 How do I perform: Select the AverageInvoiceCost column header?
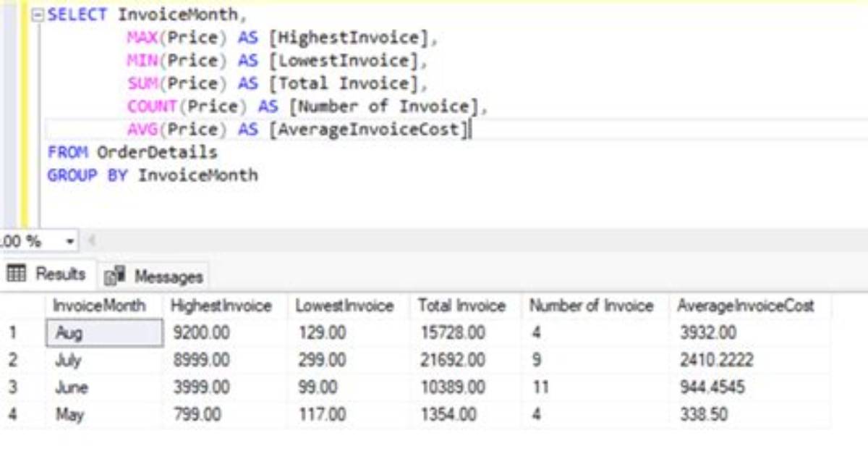745,306
